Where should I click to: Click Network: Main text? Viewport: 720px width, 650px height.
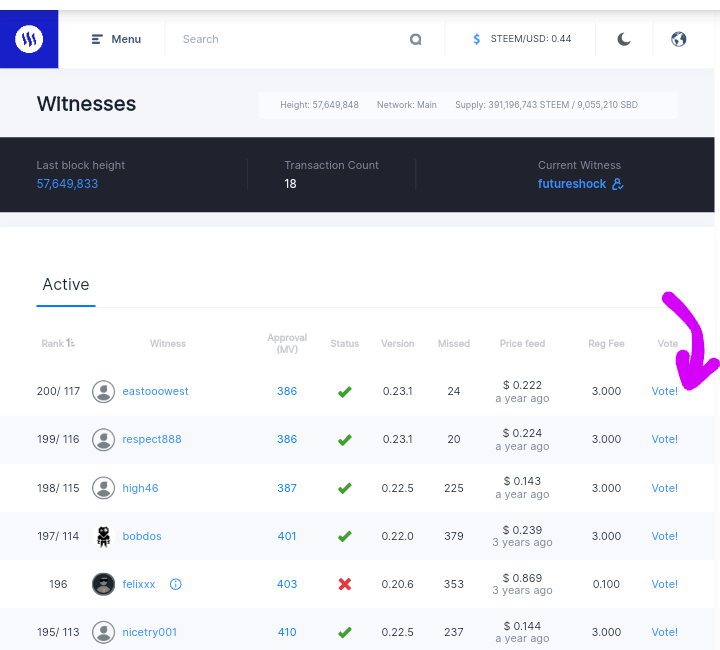(406, 105)
